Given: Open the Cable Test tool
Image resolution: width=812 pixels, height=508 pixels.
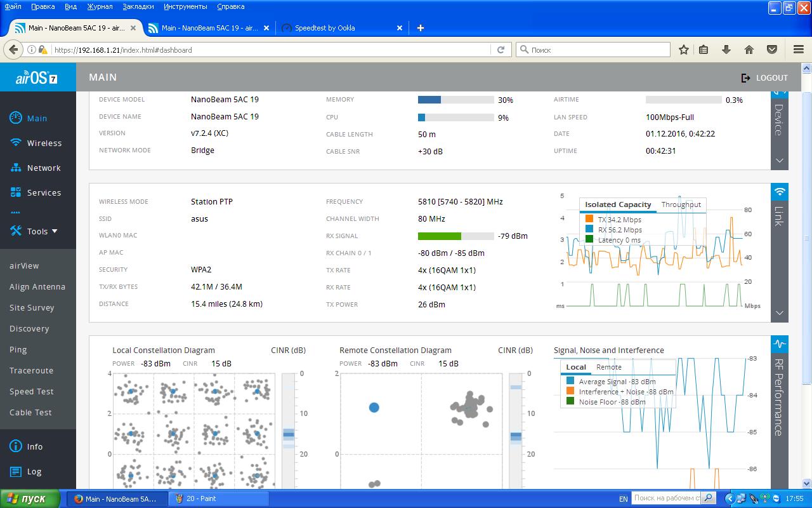Looking at the screenshot, I should (x=30, y=412).
